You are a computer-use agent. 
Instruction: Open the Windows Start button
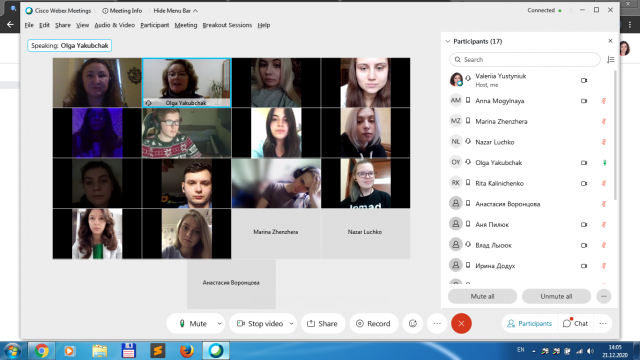click(x=12, y=351)
